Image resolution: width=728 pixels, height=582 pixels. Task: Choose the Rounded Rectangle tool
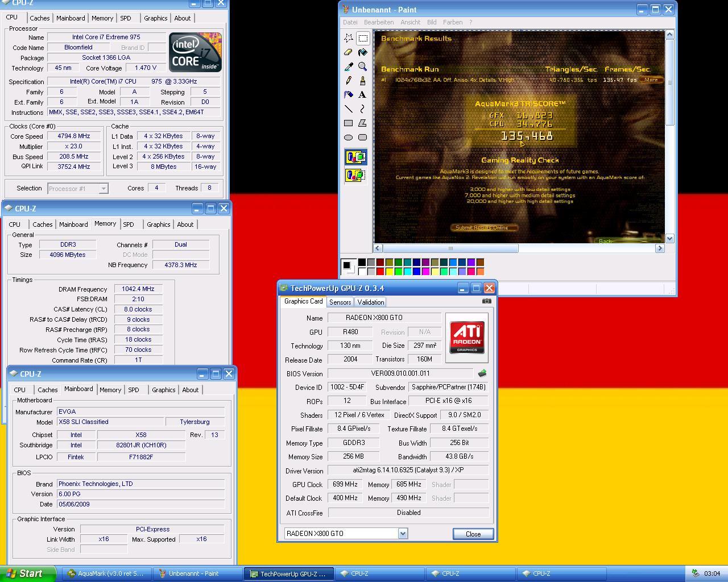tap(363, 138)
